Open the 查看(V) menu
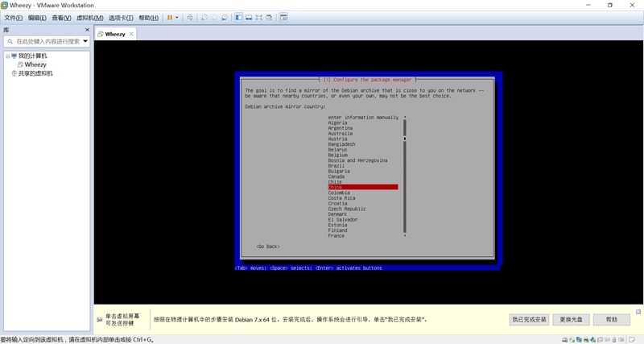644x344 pixels. 61,18
